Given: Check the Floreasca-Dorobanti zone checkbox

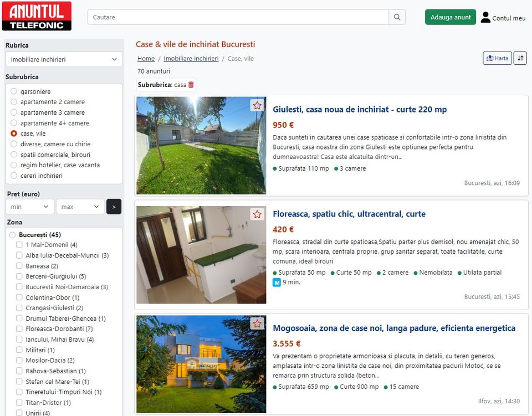Looking at the screenshot, I should click(x=19, y=329).
